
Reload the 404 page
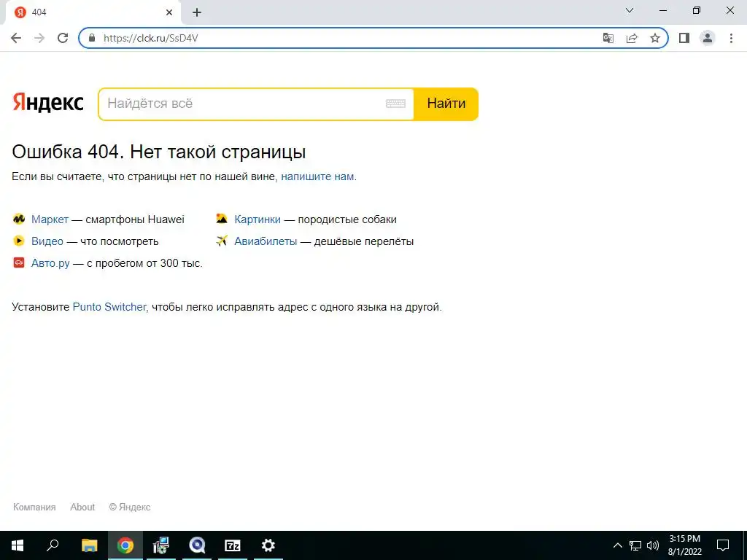pos(63,38)
